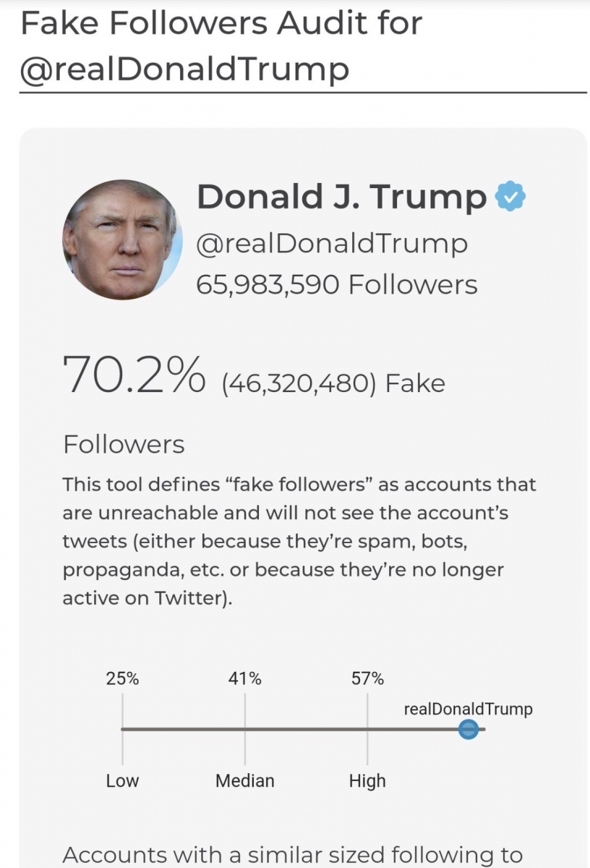
Task: Click the Median label below the scale
Action: tap(245, 781)
